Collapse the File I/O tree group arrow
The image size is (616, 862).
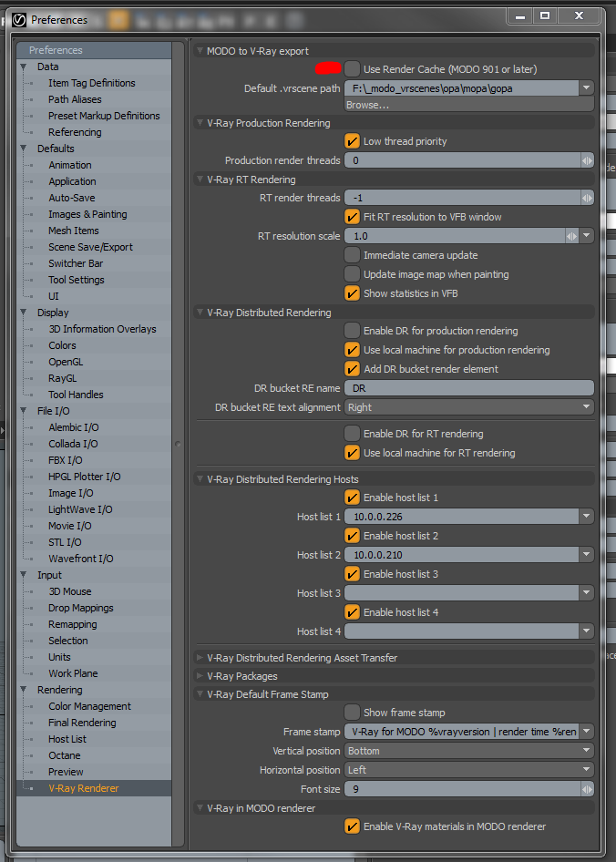coord(24,411)
